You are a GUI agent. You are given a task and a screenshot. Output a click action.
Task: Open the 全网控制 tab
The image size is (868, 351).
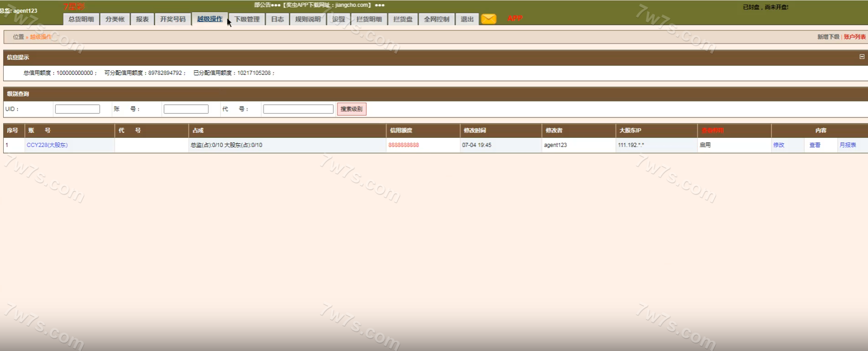point(436,19)
